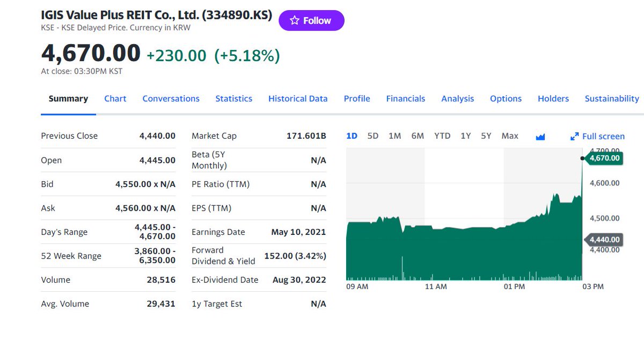The height and width of the screenshot is (338, 644).
Task: Click the 4,440.00 previous close chart label
Action: (x=604, y=240)
